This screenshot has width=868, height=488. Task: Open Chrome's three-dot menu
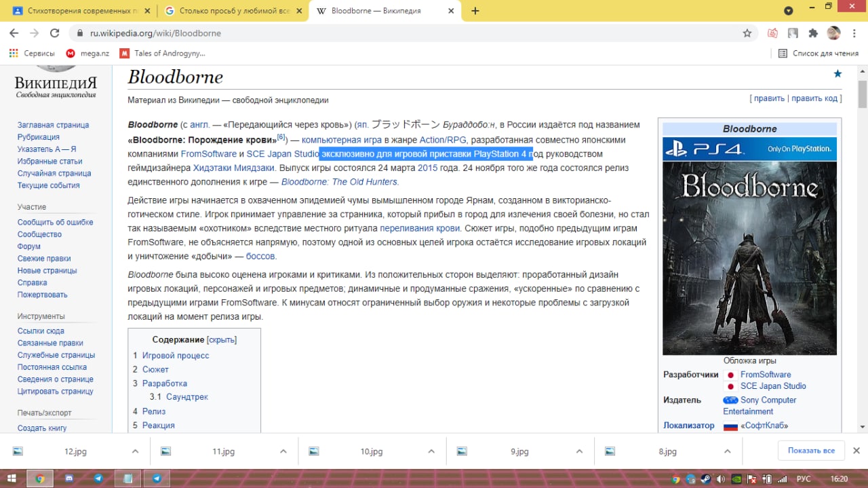[854, 33]
